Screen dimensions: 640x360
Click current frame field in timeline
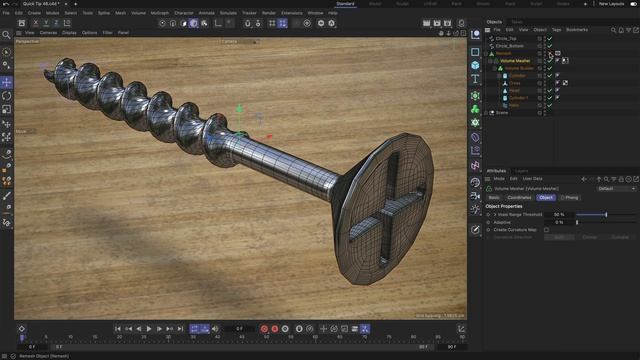point(240,329)
